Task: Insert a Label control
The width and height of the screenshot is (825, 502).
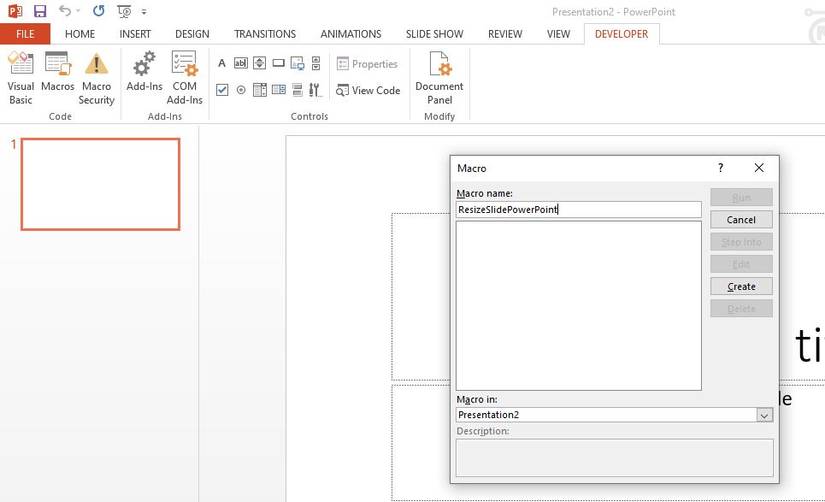Action: click(x=222, y=63)
